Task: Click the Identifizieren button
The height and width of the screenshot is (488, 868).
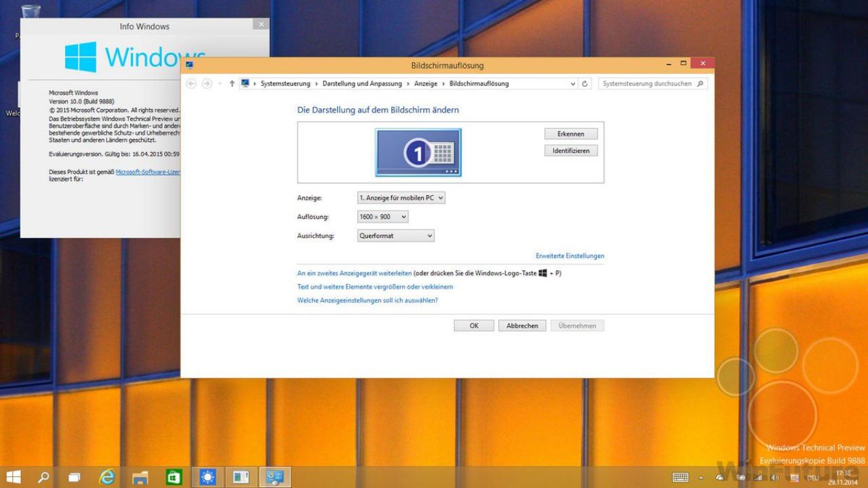Action: [x=571, y=150]
